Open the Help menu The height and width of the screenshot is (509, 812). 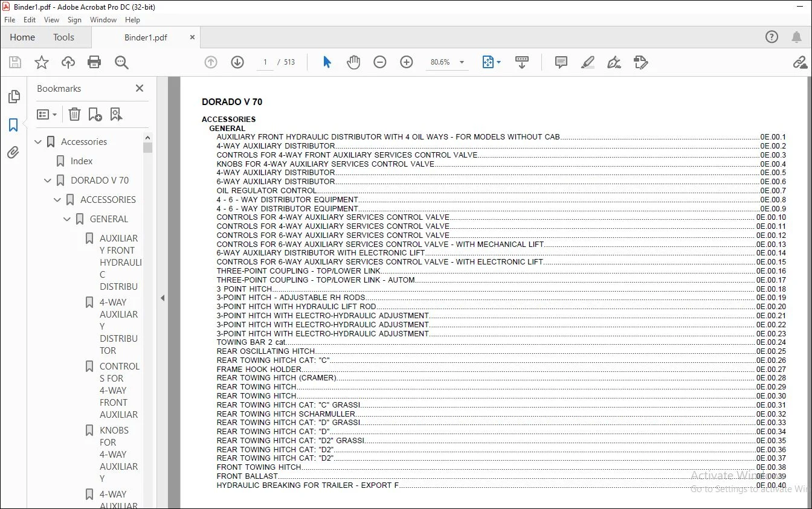click(x=132, y=20)
